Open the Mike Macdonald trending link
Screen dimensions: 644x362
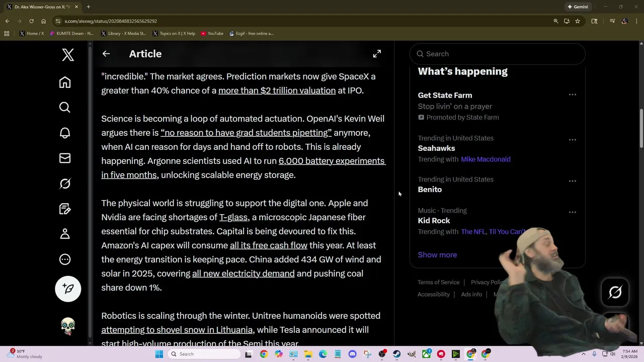pos(486,159)
